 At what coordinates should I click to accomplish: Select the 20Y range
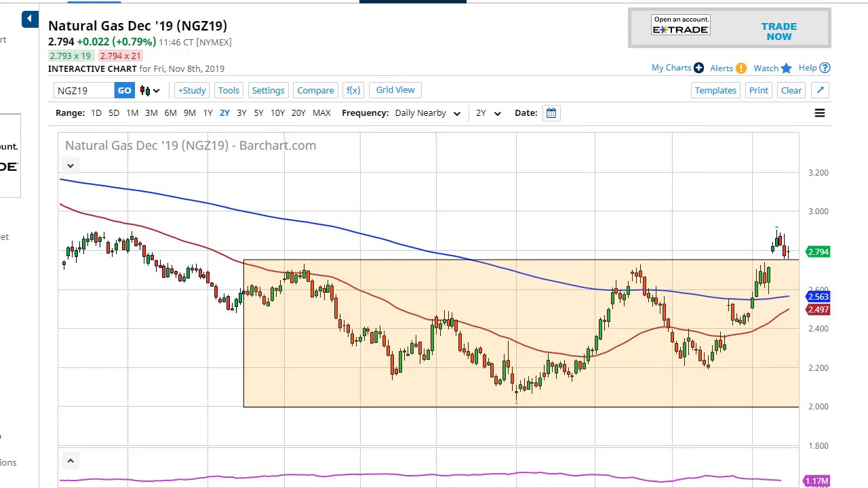tap(298, 113)
